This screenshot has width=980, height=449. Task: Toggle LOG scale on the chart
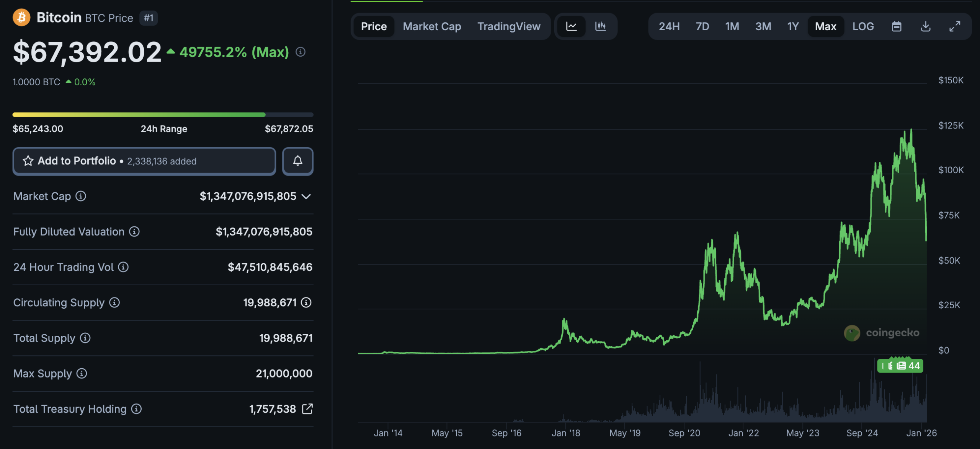(863, 26)
